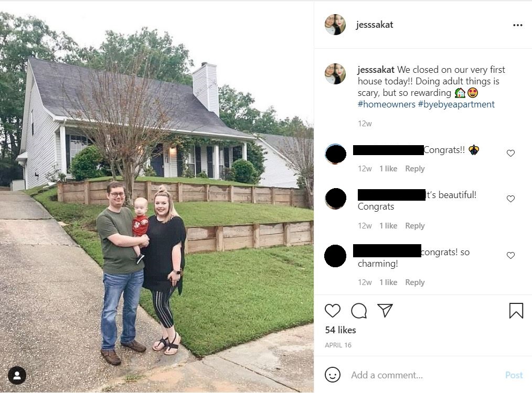
Task: Open the #byebyeapartment hashtag
Action: [456, 104]
